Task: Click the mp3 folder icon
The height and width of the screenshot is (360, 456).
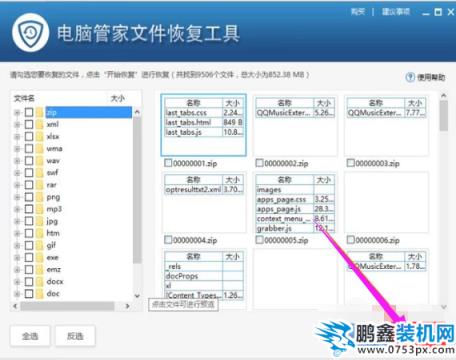Action: pos(40,209)
